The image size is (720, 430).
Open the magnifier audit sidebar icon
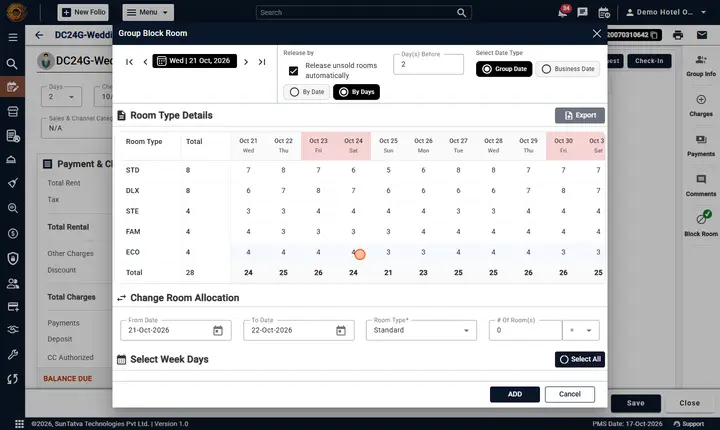click(13, 208)
